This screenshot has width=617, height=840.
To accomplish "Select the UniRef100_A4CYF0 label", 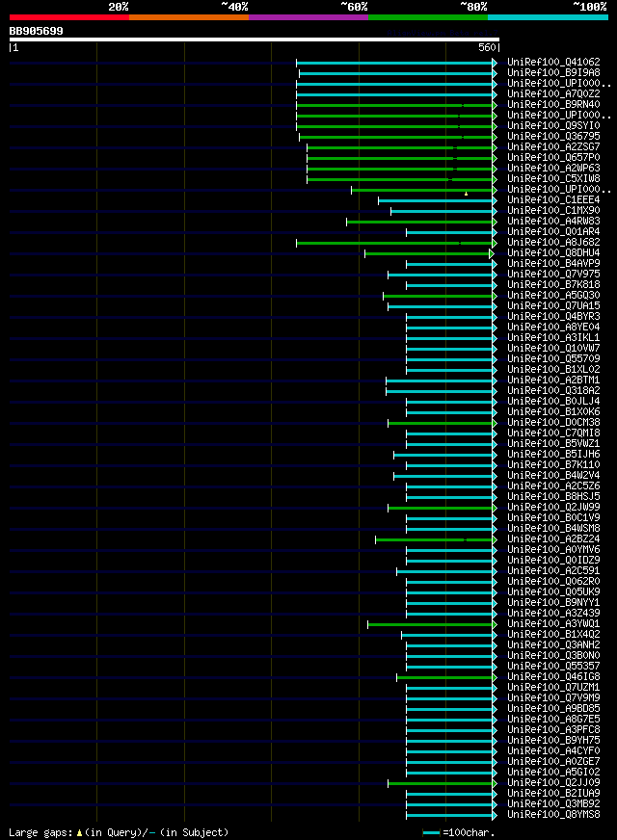I will pyautogui.click(x=553, y=751).
